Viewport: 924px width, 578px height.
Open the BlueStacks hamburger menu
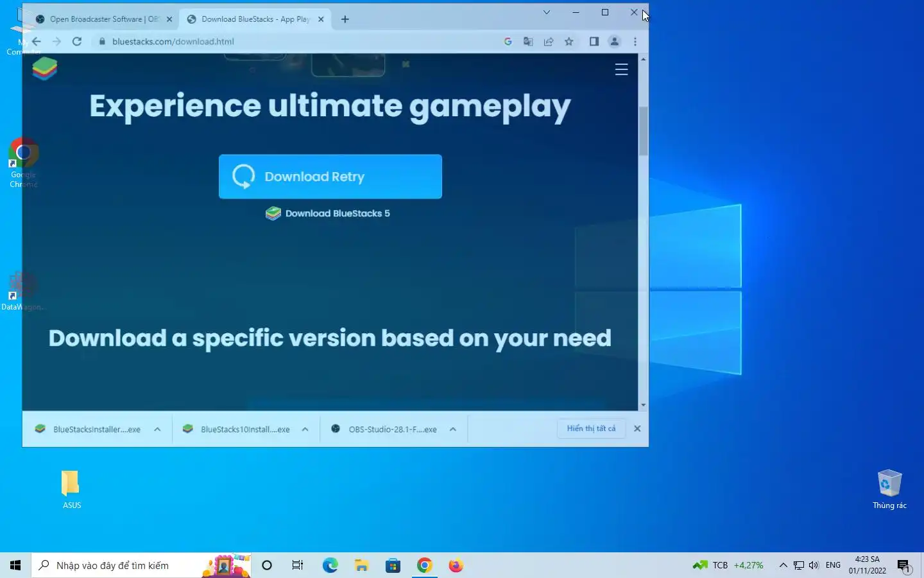[621, 69]
